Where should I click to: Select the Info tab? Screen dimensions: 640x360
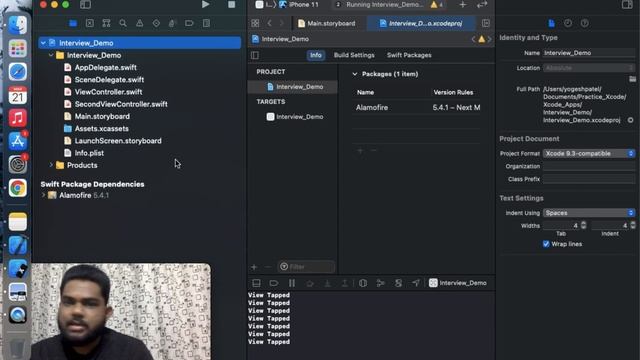(x=316, y=55)
